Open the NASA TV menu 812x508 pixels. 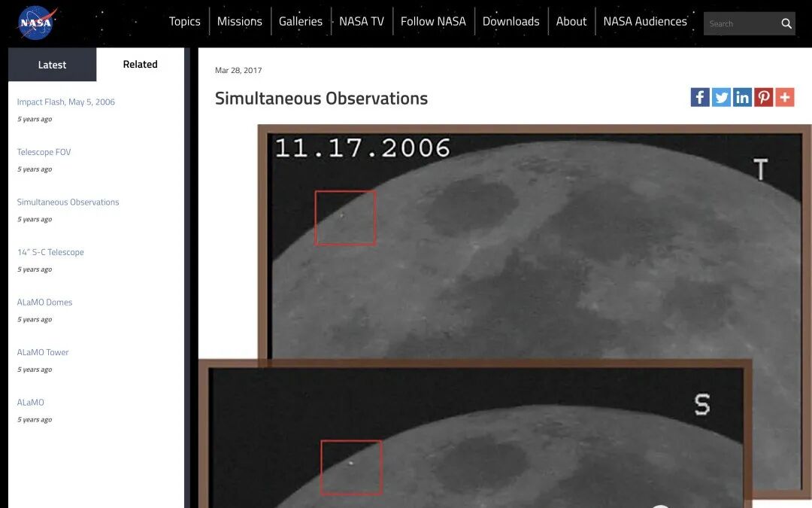(362, 21)
